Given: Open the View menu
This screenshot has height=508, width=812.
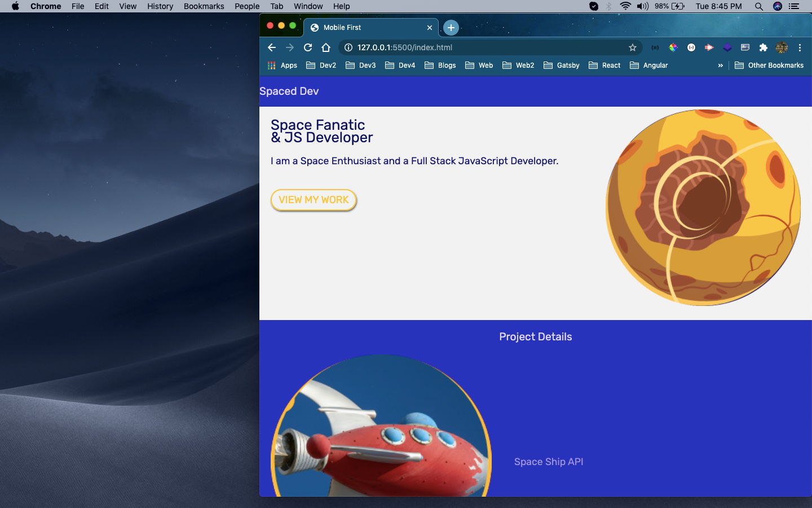Looking at the screenshot, I should (x=127, y=6).
